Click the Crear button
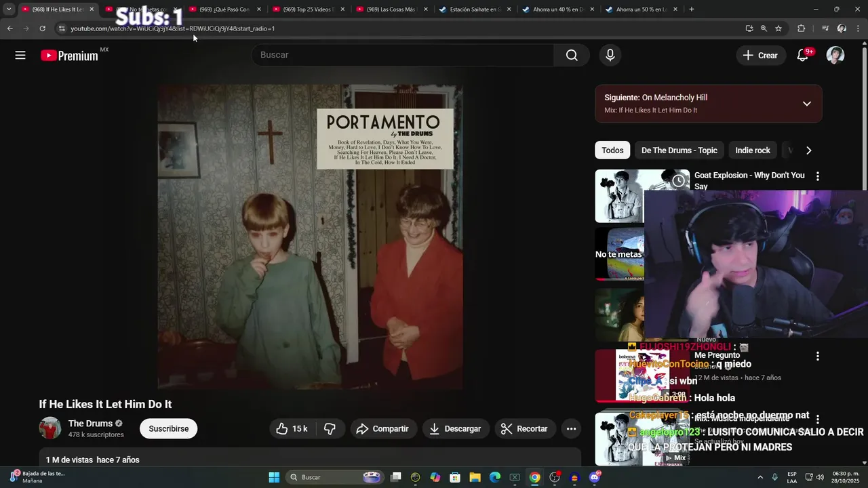The height and width of the screenshot is (488, 868). pyautogui.click(x=761, y=56)
